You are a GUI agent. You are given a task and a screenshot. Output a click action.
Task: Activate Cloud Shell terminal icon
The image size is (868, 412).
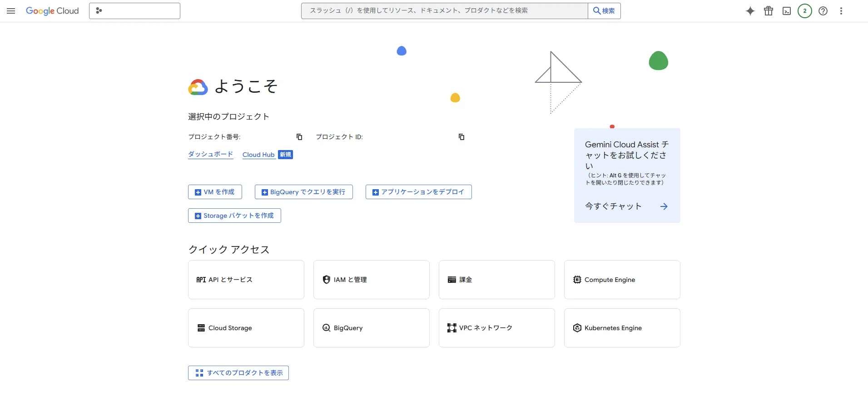tap(787, 11)
